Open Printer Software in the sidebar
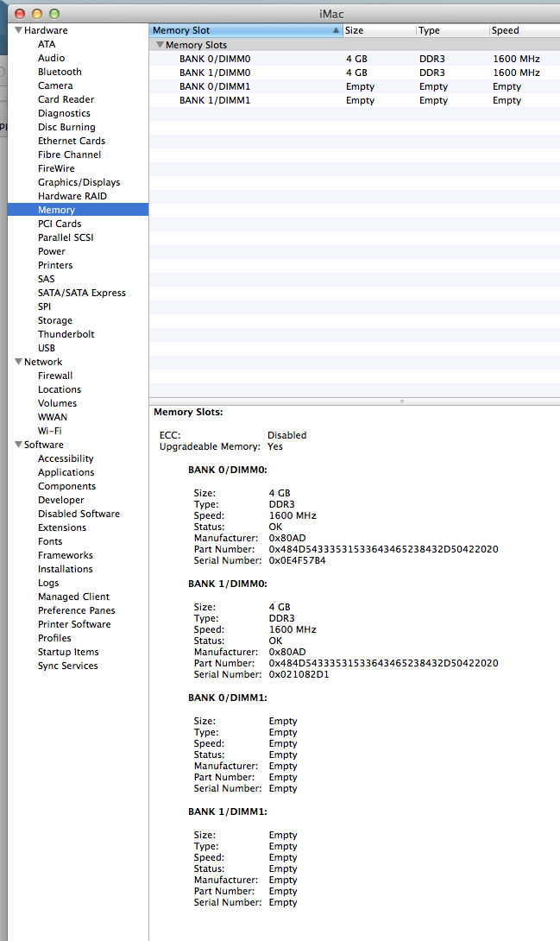This screenshot has height=941, width=560. [74, 623]
